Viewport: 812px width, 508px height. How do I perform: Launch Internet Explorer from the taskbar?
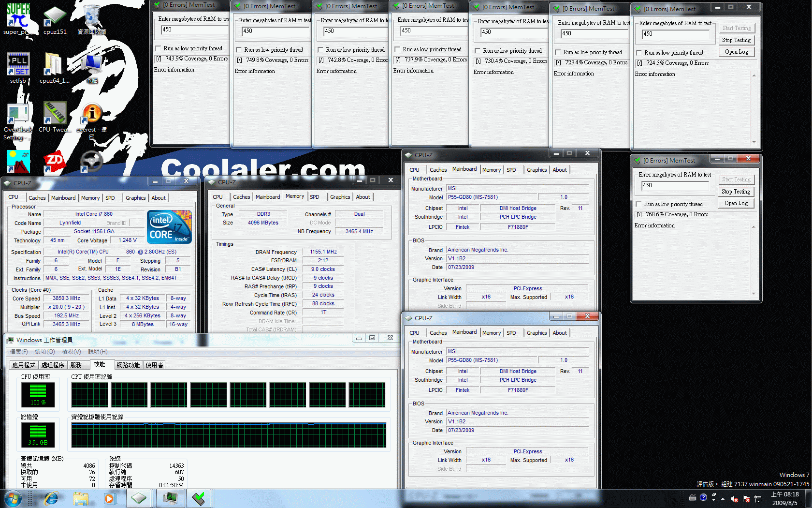(x=51, y=498)
